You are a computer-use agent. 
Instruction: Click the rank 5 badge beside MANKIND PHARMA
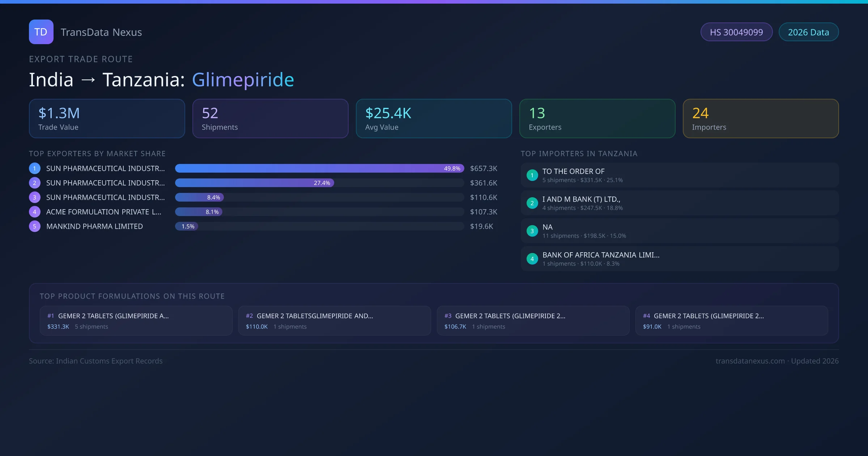click(34, 226)
